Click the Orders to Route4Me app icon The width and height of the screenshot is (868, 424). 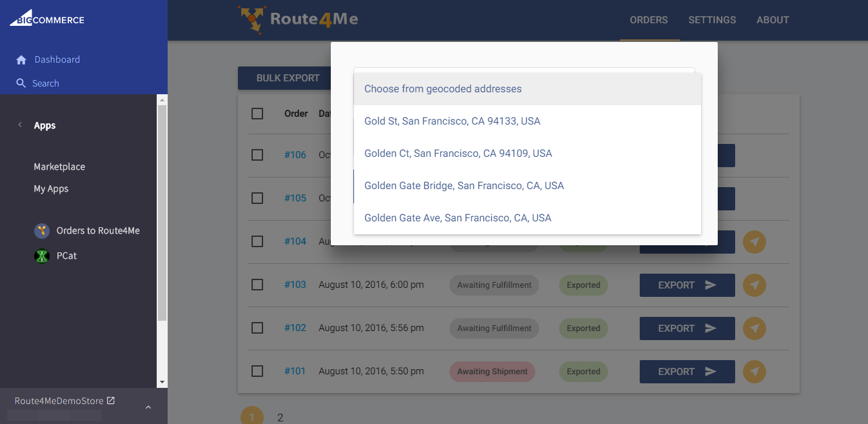[x=42, y=231]
